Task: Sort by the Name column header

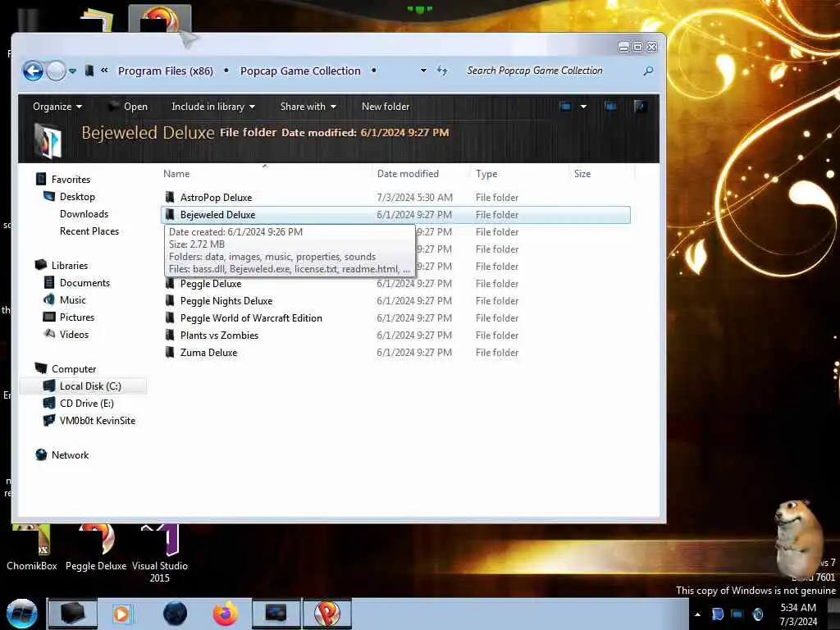Action: point(176,174)
